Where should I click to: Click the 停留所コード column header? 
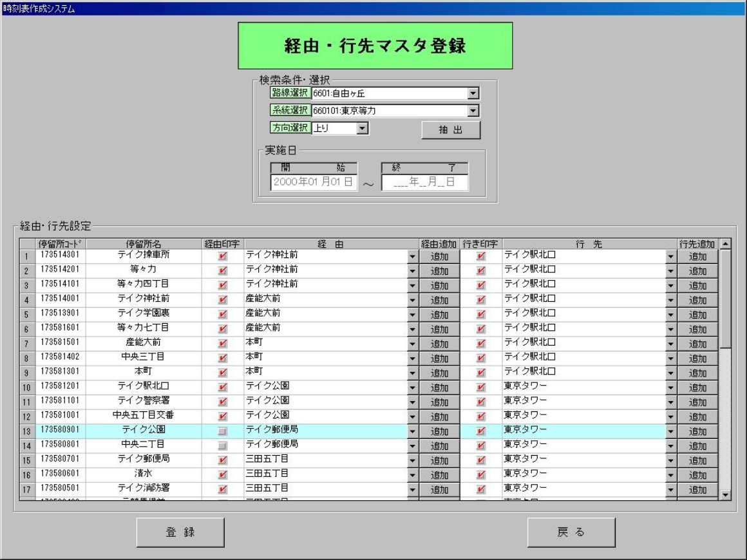(60, 244)
